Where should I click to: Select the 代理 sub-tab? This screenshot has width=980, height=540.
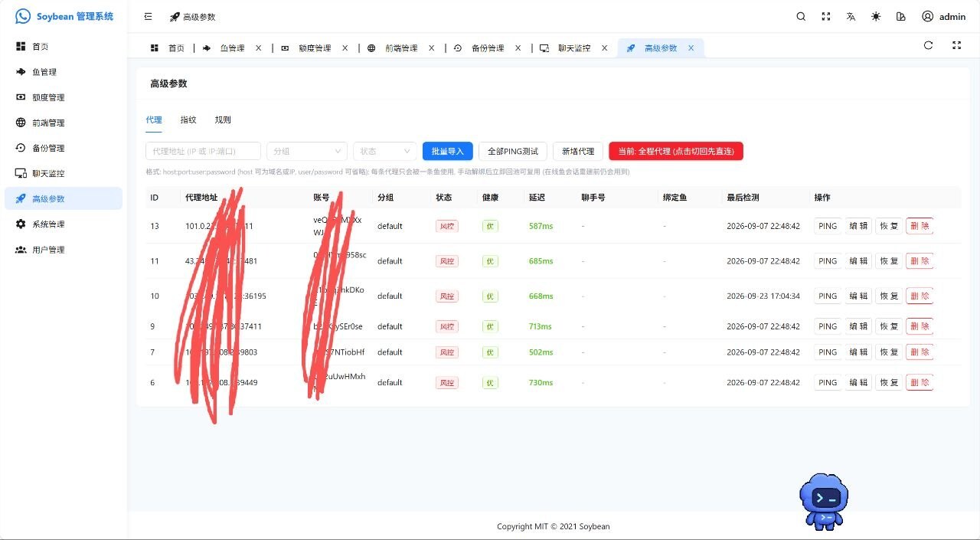(154, 120)
